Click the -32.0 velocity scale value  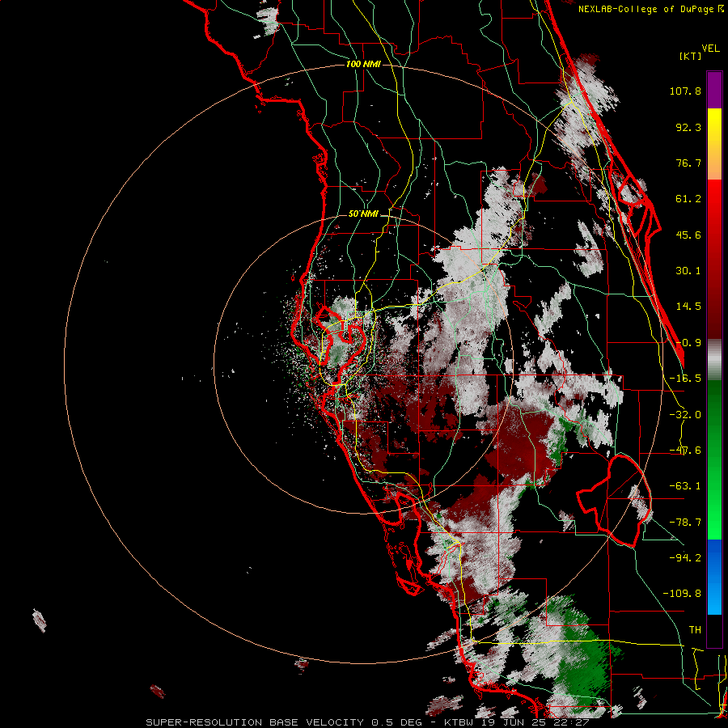pos(685,415)
